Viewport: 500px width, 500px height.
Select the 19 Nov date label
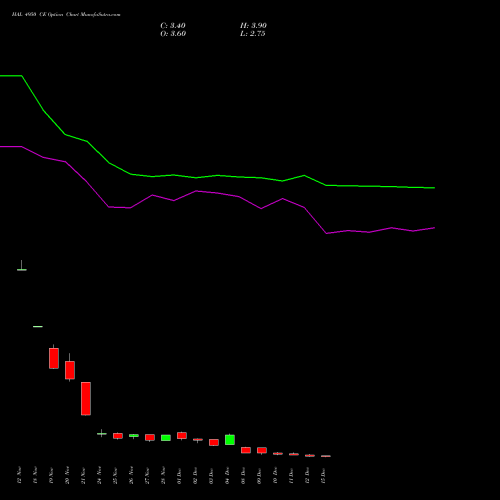51,475
